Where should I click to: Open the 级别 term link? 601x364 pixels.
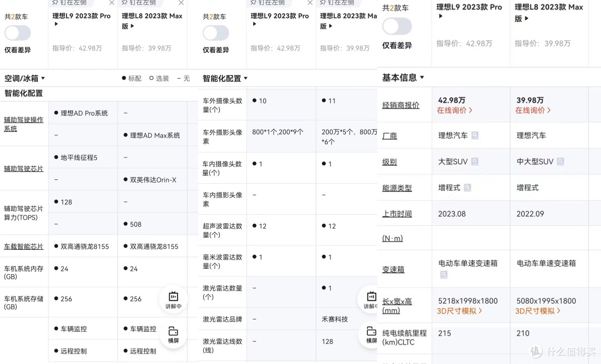[390, 162]
